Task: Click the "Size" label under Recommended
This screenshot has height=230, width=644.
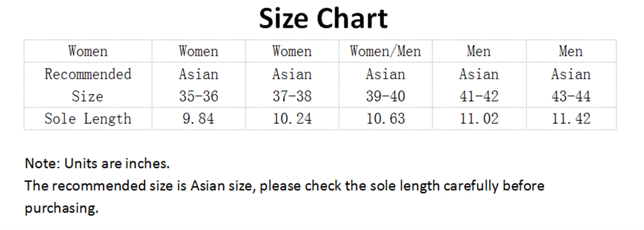Action: click(88, 96)
